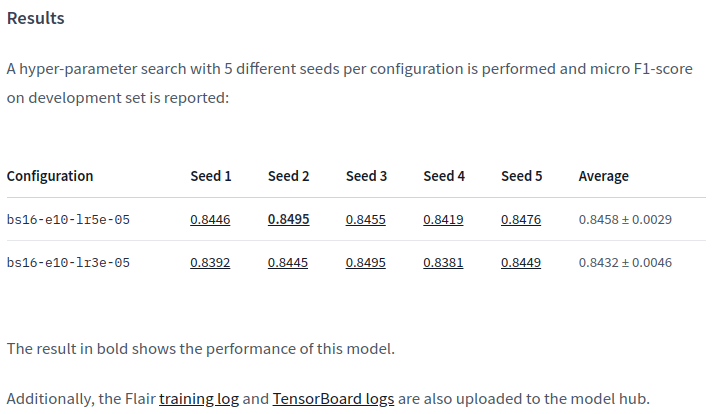Click the 0.8458 ± 0.0029 average value

(x=624, y=220)
